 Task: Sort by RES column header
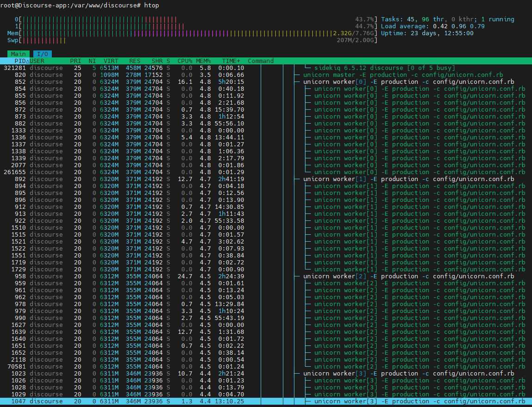(x=135, y=61)
